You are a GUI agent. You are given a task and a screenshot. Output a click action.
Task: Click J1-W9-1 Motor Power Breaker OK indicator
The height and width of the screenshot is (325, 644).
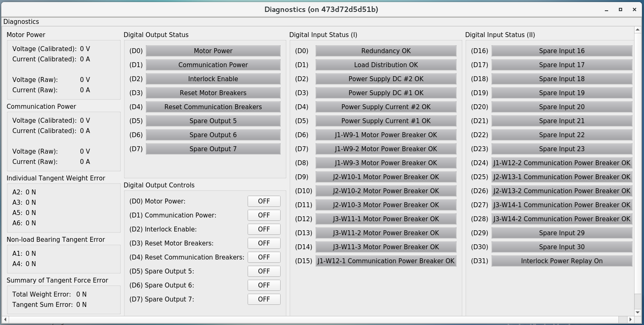click(386, 135)
